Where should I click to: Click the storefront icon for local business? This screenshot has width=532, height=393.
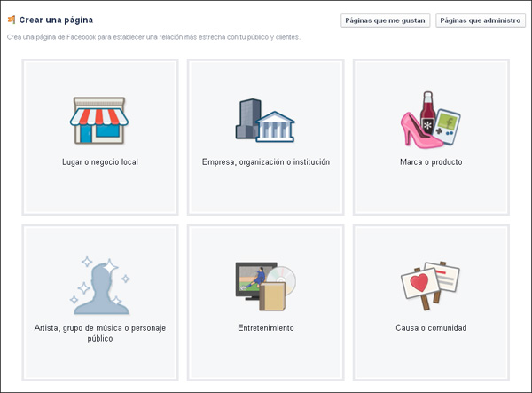99,121
